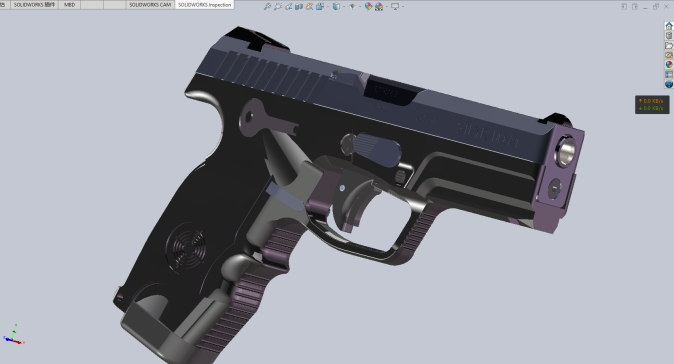Select the takedown lever on the pistol frame
The image size is (674, 364).
coord(376,149)
